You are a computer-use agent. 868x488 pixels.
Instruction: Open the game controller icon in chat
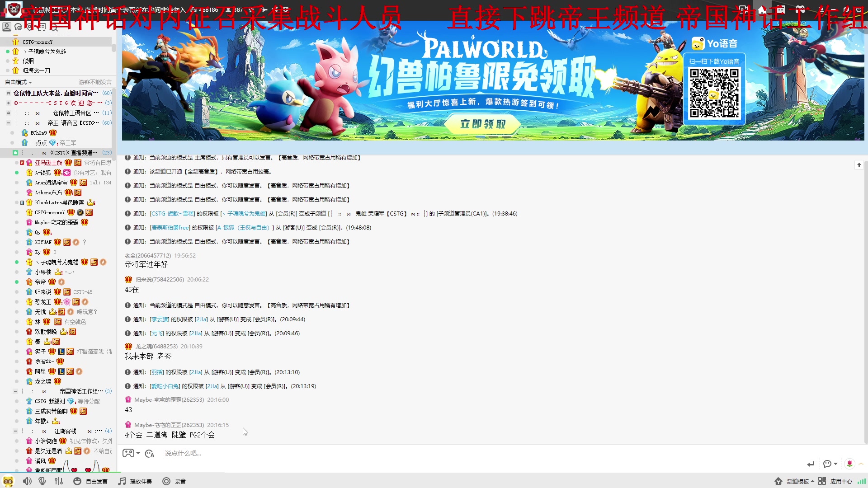coord(128,453)
